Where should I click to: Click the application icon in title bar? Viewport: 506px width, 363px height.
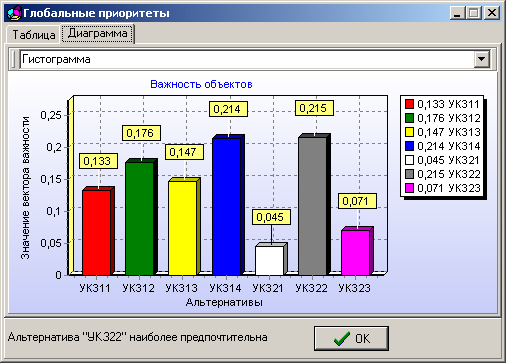[14, 13]
